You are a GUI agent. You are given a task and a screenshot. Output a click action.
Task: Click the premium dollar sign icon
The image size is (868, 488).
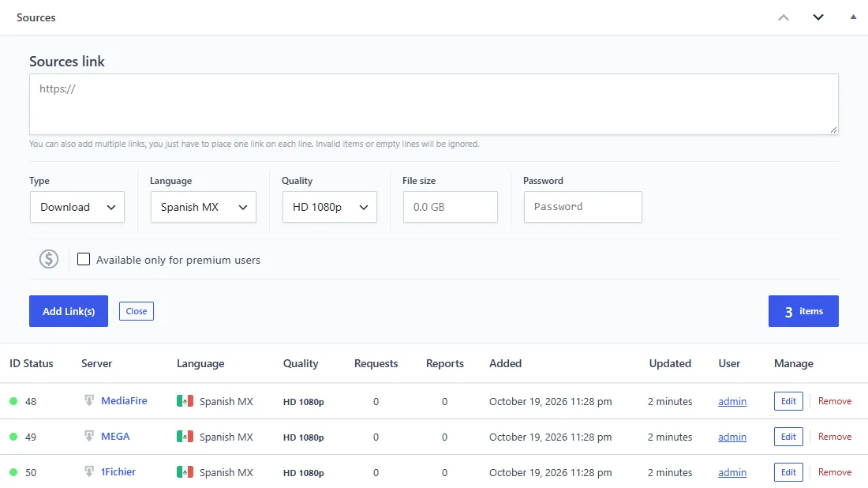coord(49,259)
